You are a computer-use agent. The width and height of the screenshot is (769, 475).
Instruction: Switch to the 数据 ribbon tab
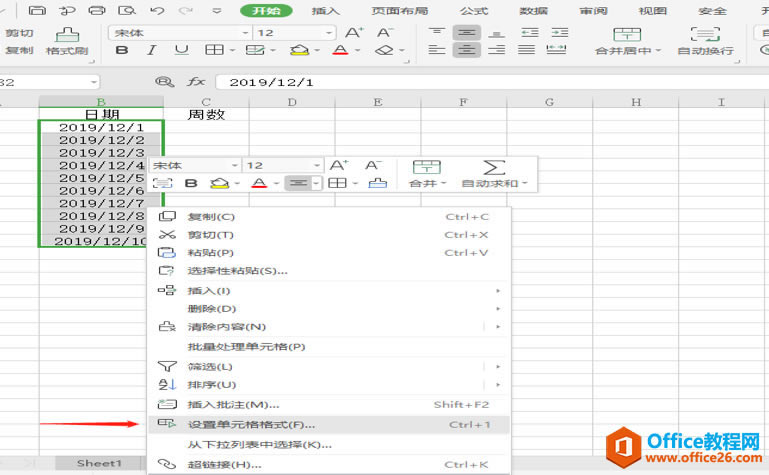[x=534, y=11]
